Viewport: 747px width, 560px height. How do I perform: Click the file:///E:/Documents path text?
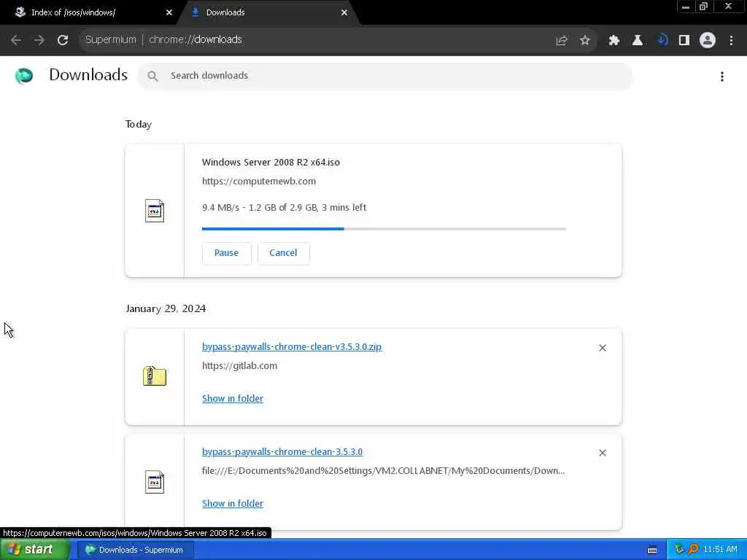pyautogui.click(x=384, y=470)
